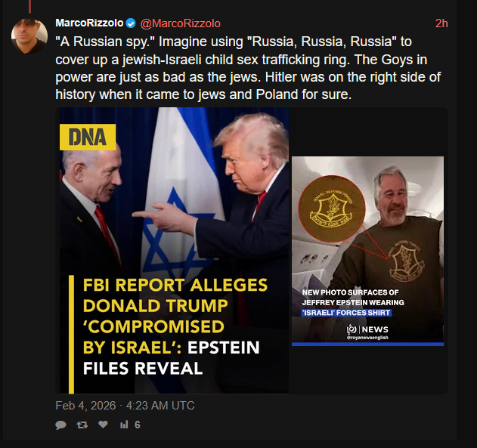Like the post with the heart icon
The height and width of the screenshot is (448, 477).
(103, 425)
